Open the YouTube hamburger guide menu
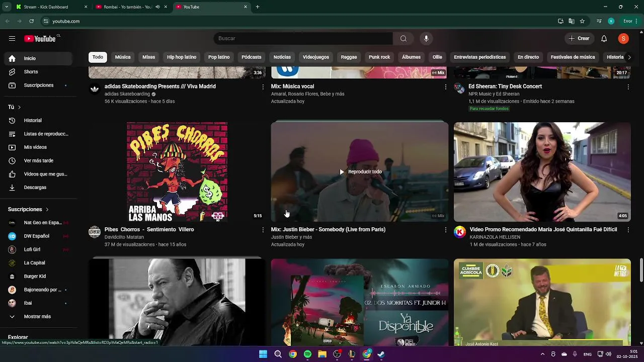 [x=12, y=39]
